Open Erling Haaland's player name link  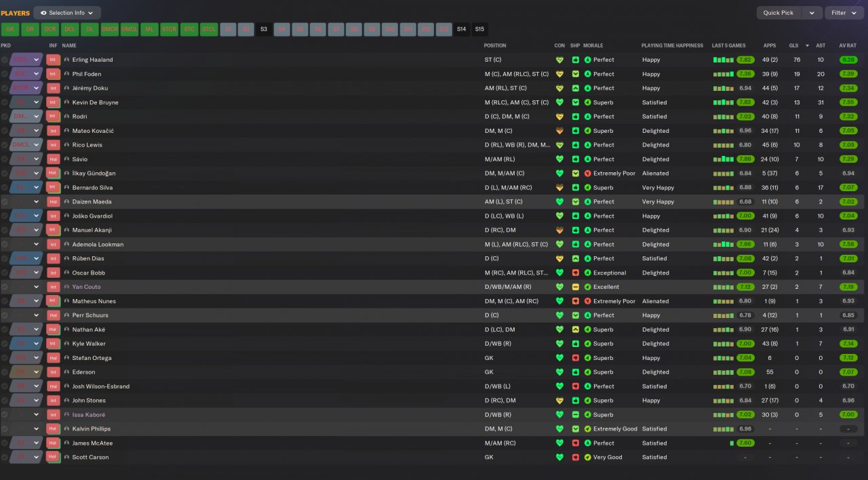pyautogui.click(x=93, y=60)
